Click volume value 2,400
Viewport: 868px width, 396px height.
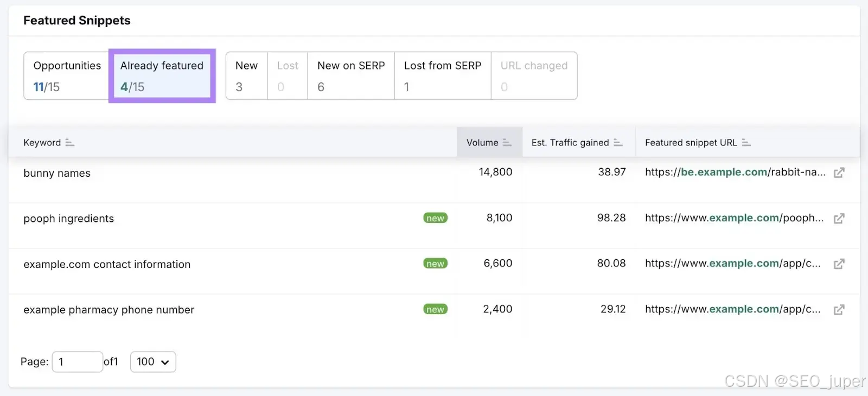click(x=497, y=309)
